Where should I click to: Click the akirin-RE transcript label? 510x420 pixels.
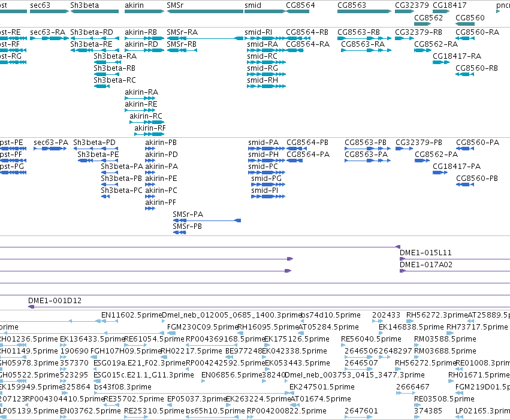click(x=141, y=104)
